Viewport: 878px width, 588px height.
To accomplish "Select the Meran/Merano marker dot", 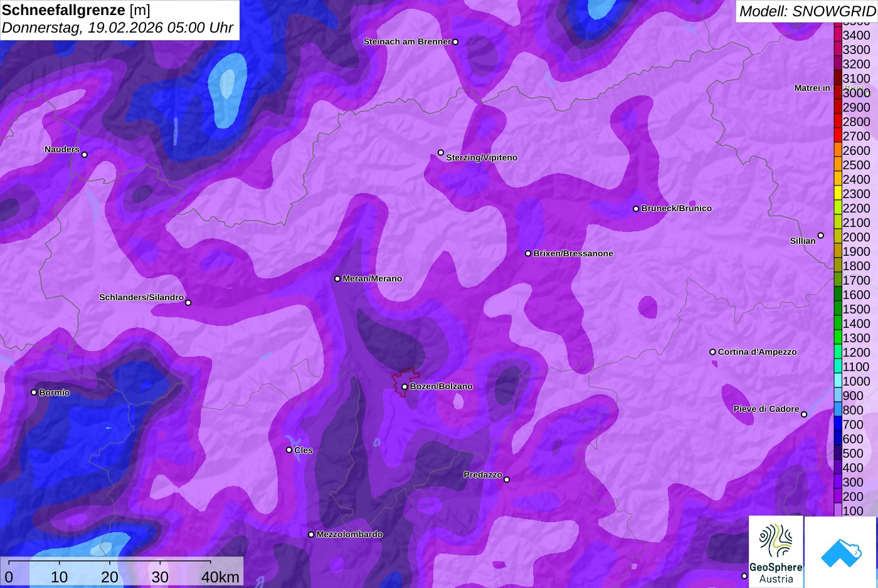I will [x=337, y=279].
